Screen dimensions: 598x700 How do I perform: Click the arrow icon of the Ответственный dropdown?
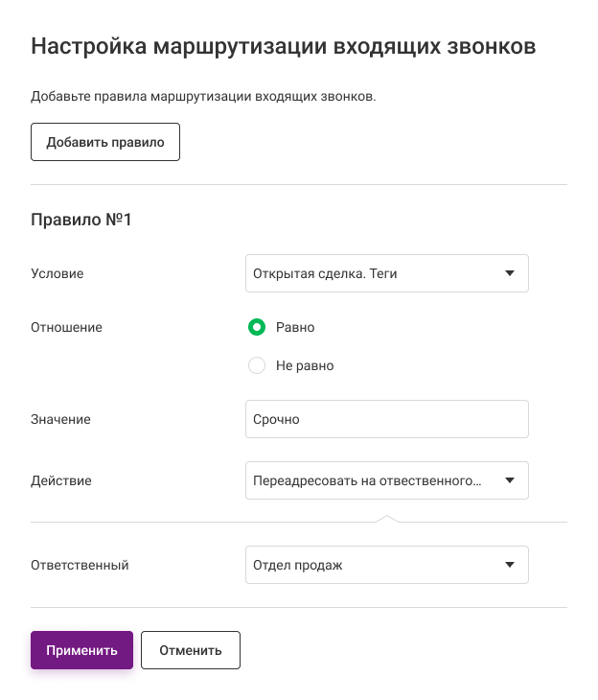(x=510, y=565)
